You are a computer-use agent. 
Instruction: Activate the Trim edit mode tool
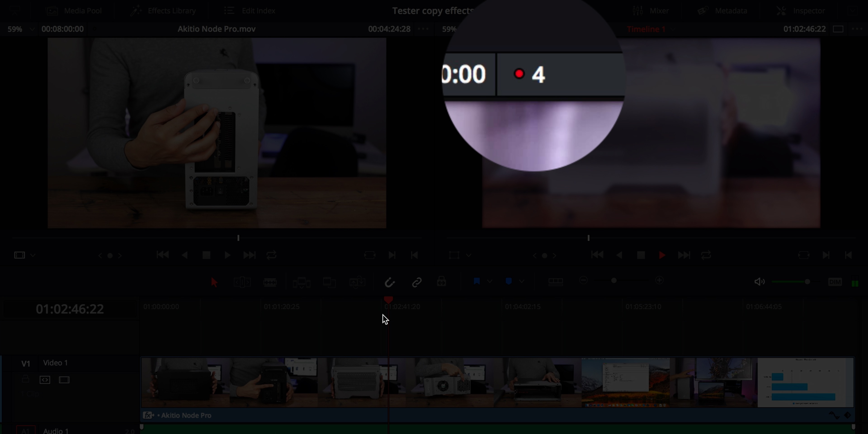tap(242, 282)
